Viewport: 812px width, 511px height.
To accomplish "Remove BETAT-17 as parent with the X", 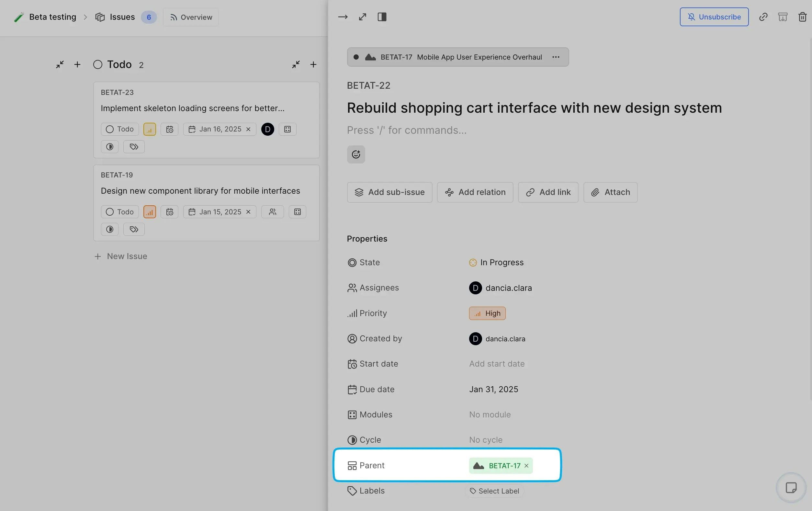I will tap(526, 466).
